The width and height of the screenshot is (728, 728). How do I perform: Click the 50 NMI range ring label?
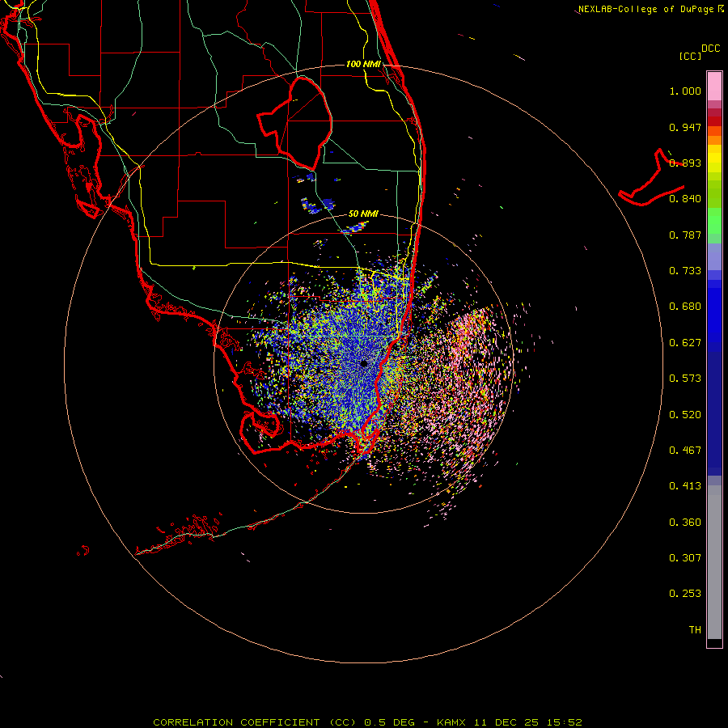[363, 214]
